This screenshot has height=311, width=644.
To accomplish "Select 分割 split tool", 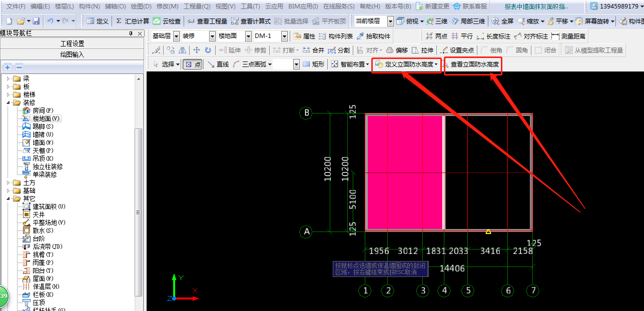I will pos(339,50).
